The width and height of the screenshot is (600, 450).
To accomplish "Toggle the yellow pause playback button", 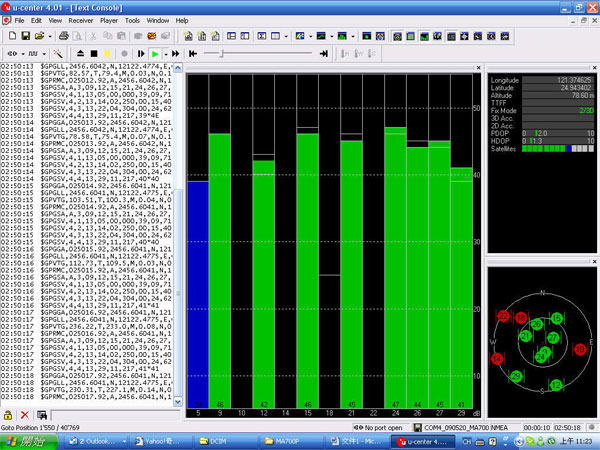I will [x=108, y=54].
